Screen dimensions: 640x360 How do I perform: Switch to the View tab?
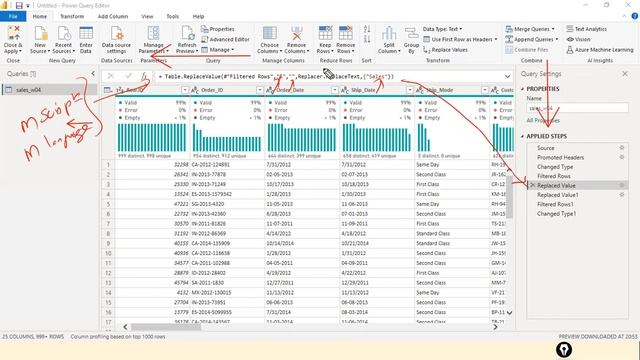(147, 16)
